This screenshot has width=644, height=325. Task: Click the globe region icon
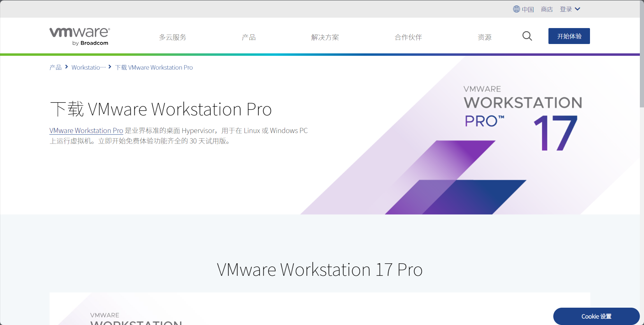click(x=516, y=9)
